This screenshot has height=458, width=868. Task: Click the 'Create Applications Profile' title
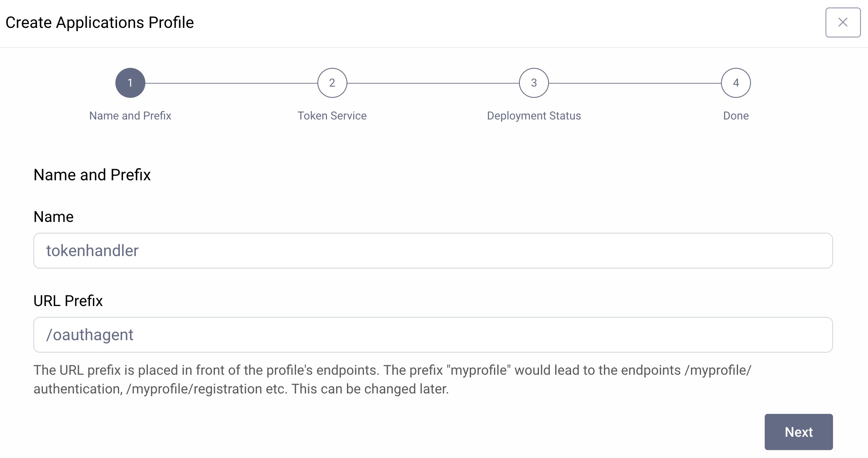click(100, 22)
